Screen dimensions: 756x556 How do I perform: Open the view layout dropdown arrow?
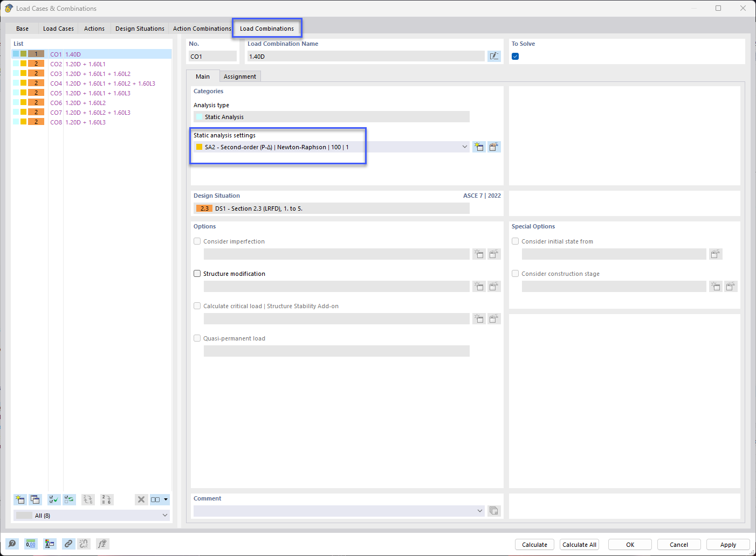pos(166,499)
